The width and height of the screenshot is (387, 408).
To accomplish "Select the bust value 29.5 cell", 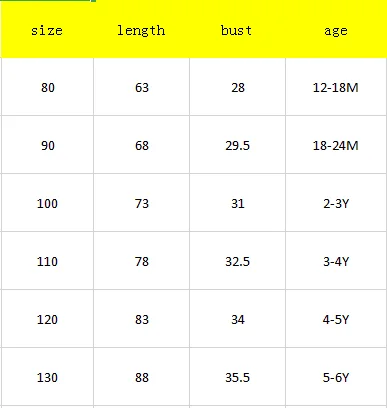I will pos(237,145).
